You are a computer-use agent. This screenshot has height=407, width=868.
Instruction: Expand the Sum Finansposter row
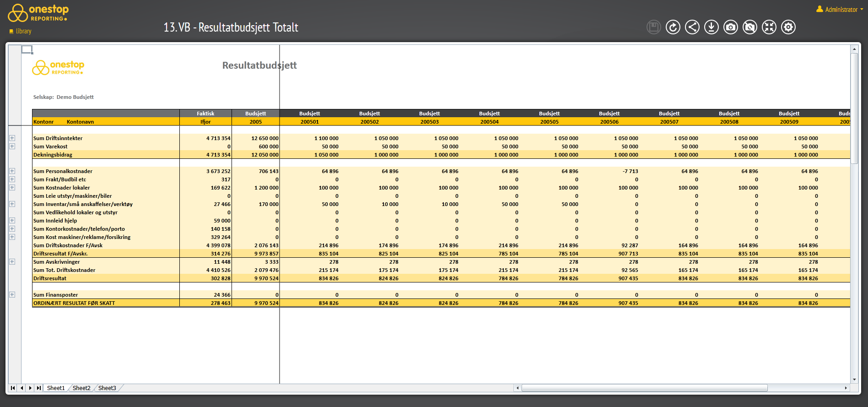[12, 295]
